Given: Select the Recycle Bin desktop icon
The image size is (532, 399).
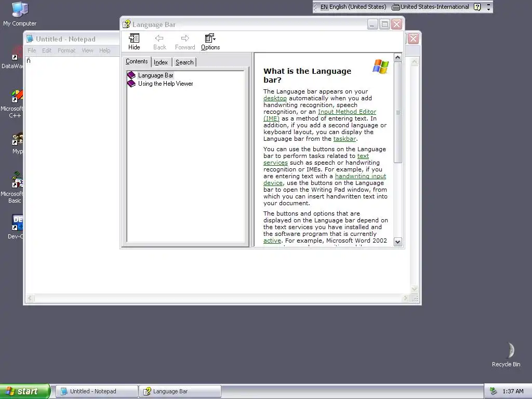Looking at the screenshot, I should tap(506, 354).
